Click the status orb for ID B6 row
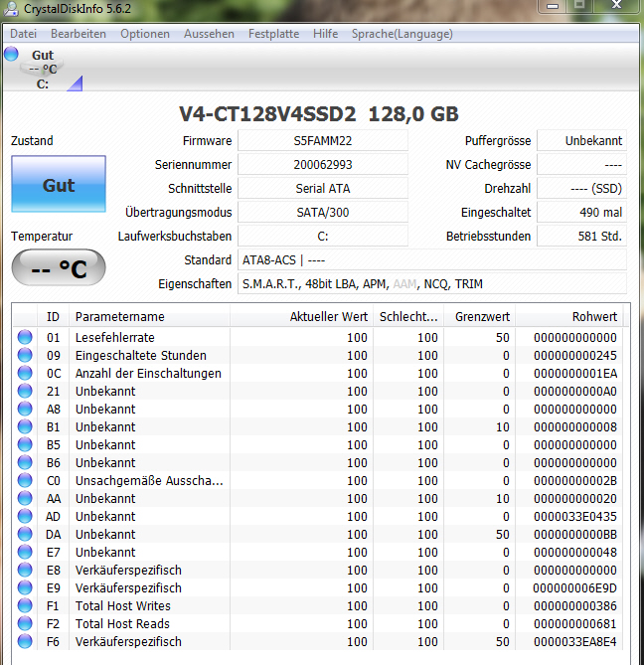 click(25, 462)
